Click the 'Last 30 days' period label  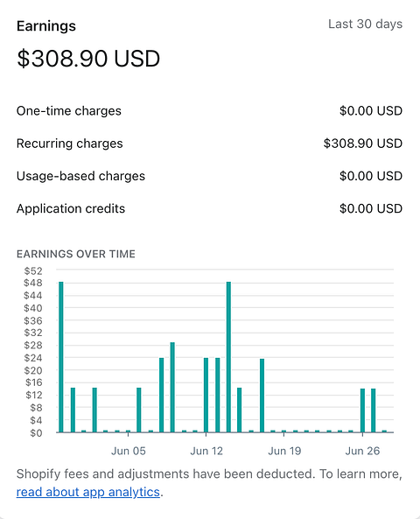[x=366, y=24]
